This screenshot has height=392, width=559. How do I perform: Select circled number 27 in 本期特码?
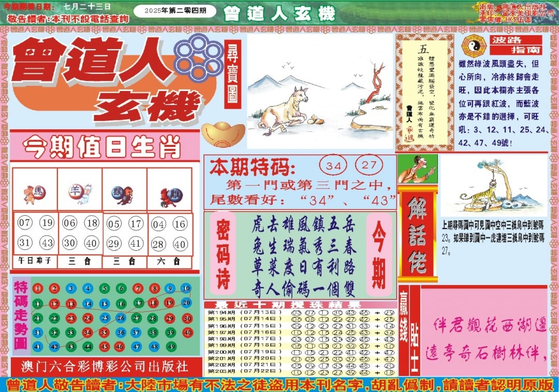pyautogui.click(x=369, y=165)
